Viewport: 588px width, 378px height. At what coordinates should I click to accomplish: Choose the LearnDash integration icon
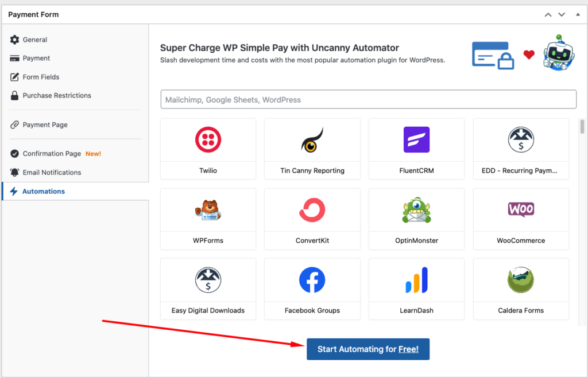pos(416,280)
